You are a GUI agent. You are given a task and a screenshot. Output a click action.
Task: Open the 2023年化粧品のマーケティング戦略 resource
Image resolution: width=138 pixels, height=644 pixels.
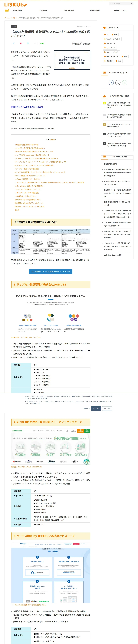click(x=117, y=183)
